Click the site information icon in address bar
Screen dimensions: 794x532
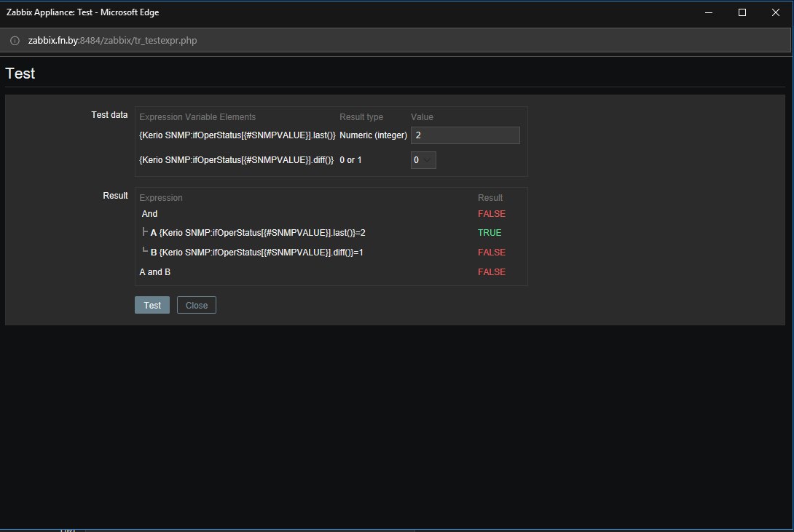[15, 41]
